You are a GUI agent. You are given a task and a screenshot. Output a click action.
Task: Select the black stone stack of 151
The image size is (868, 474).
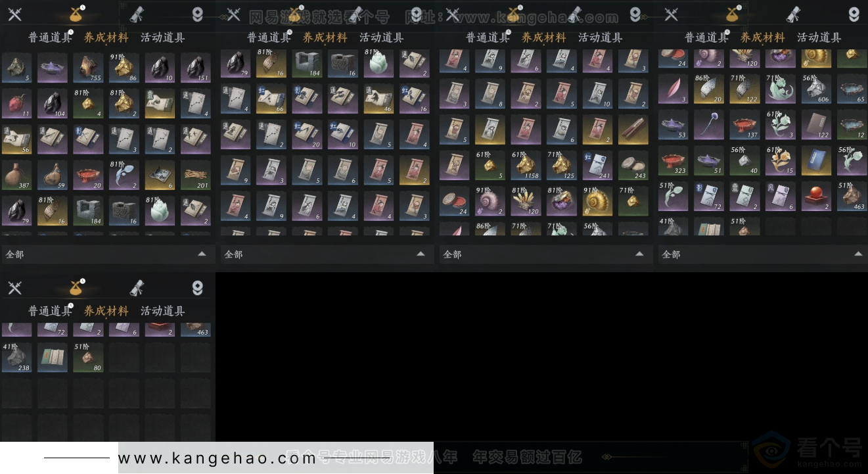[195, 68]
